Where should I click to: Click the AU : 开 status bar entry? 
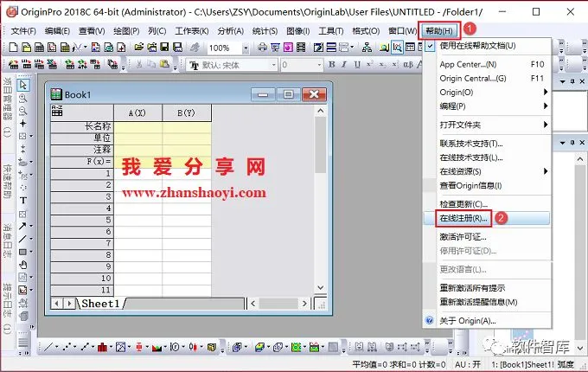[x=468, y=364]
